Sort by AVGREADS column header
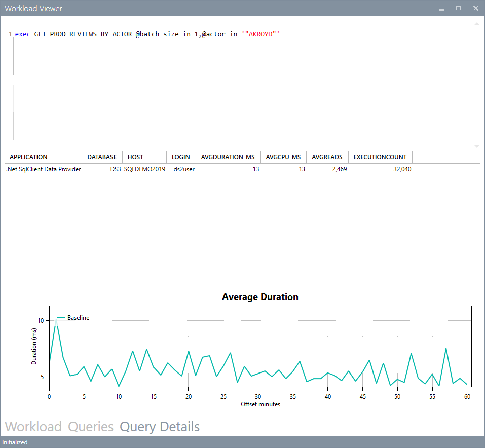Screen dimensions: 485x448 [x=327, y=157]
